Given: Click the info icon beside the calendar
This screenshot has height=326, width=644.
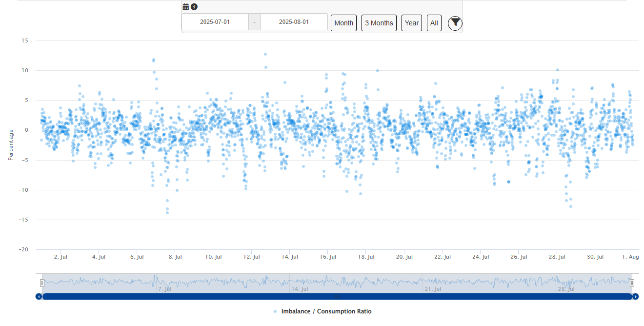Looking at the screenshot, I should 194,7.
